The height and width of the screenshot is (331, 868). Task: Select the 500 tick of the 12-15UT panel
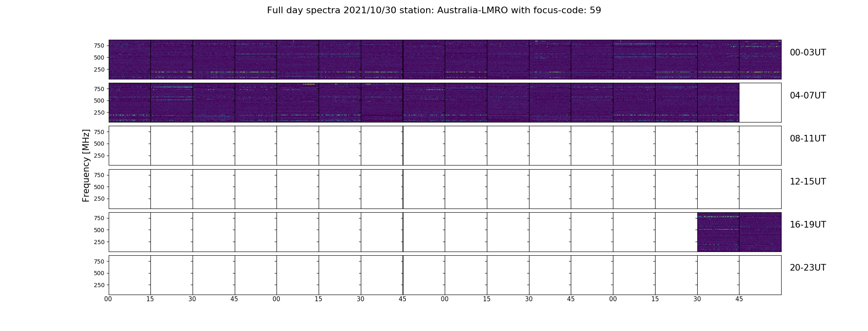coord(99,187)
